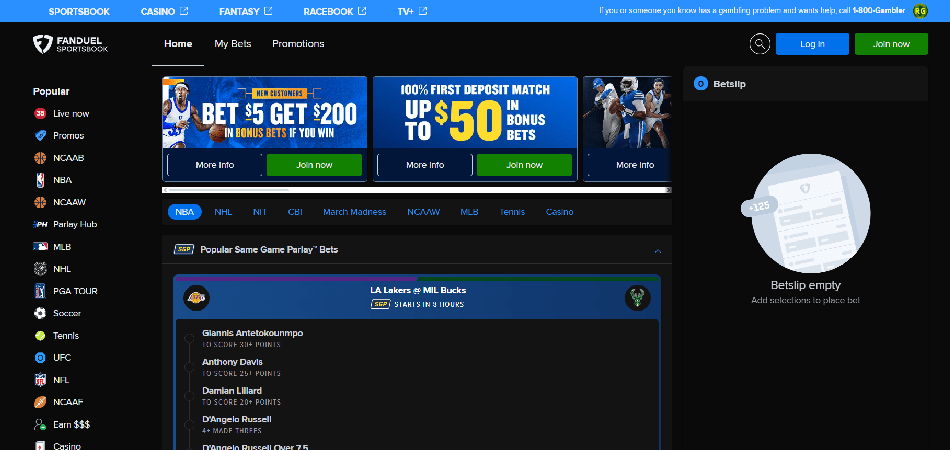Click the RG responsible gaming badge

pyautogui.click(x=920, y=11)
